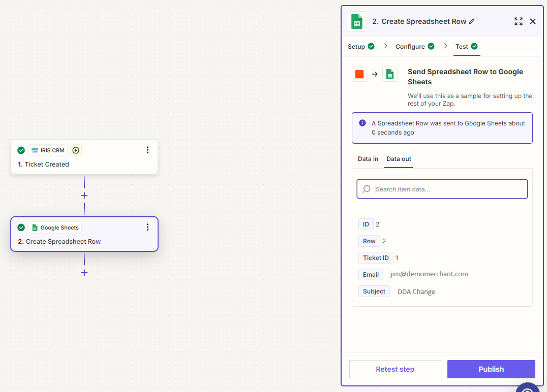Click the ID data label
The image size is (547, 392).
pos(366,224)
